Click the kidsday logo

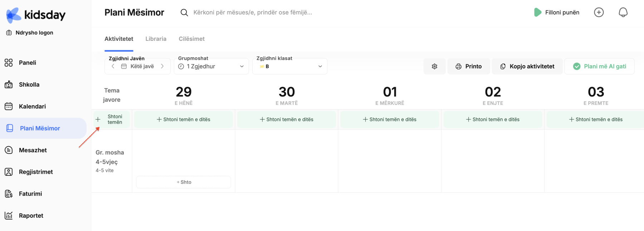[x=36, y=15]
